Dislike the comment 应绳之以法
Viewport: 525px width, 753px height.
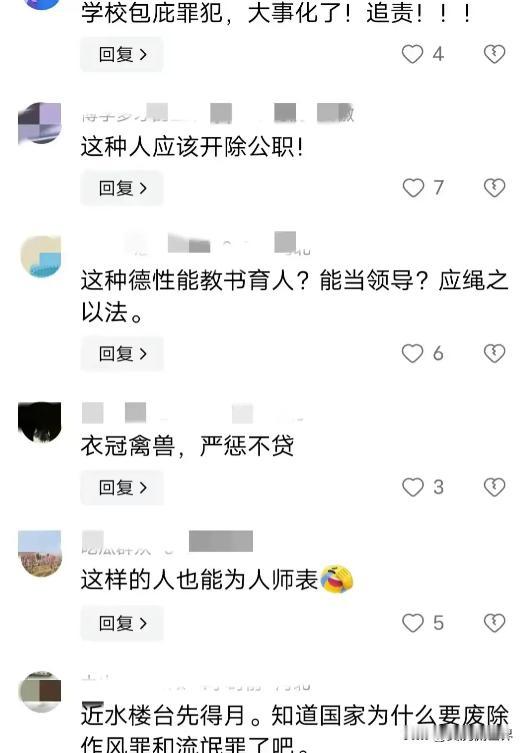click(494, 353)
